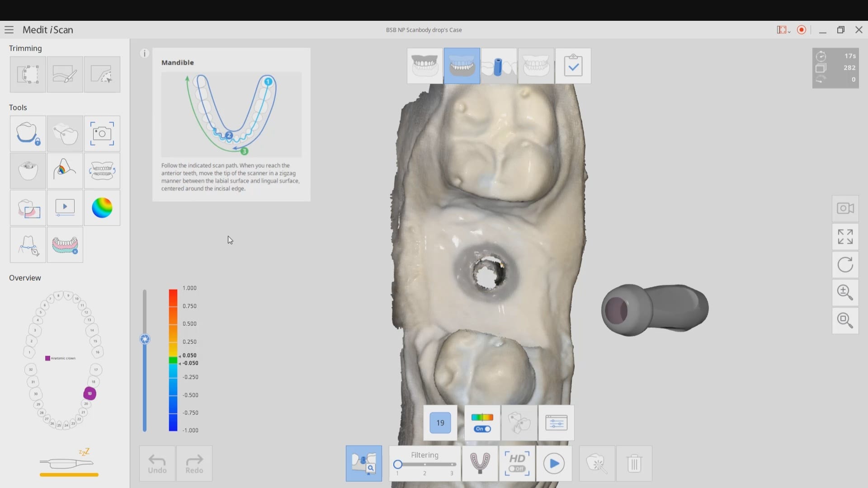Open the screen layout dropdown in title bar

click(x=783, y=30)
